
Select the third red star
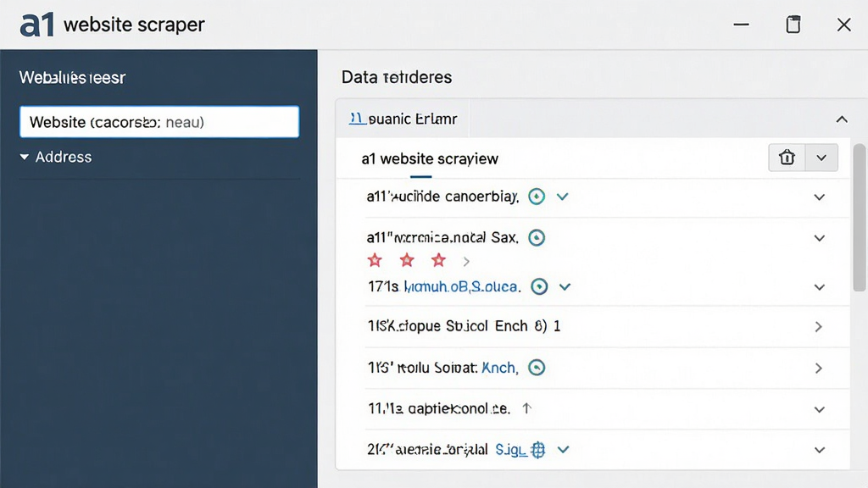click(438, 260)
